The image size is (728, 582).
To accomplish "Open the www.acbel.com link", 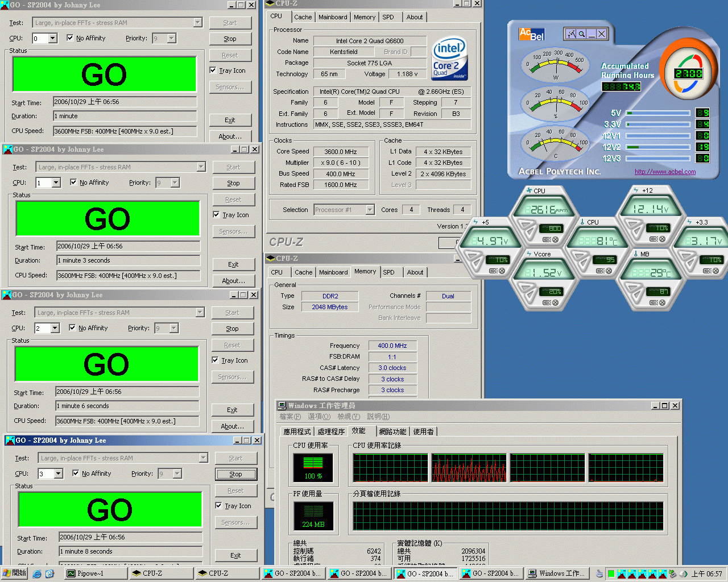I will pyautogui.click(x=665, y=172).
